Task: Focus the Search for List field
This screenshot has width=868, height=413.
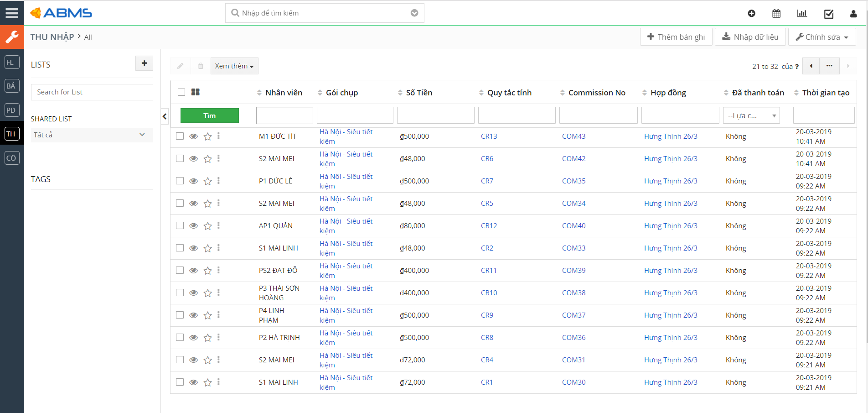Action: (92, 92)
